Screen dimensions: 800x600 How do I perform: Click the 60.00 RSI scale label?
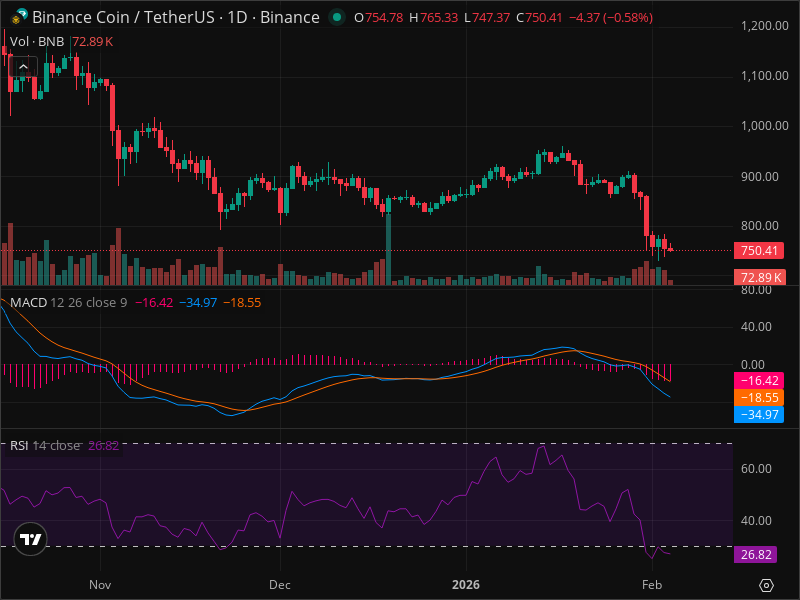(756, 468)
